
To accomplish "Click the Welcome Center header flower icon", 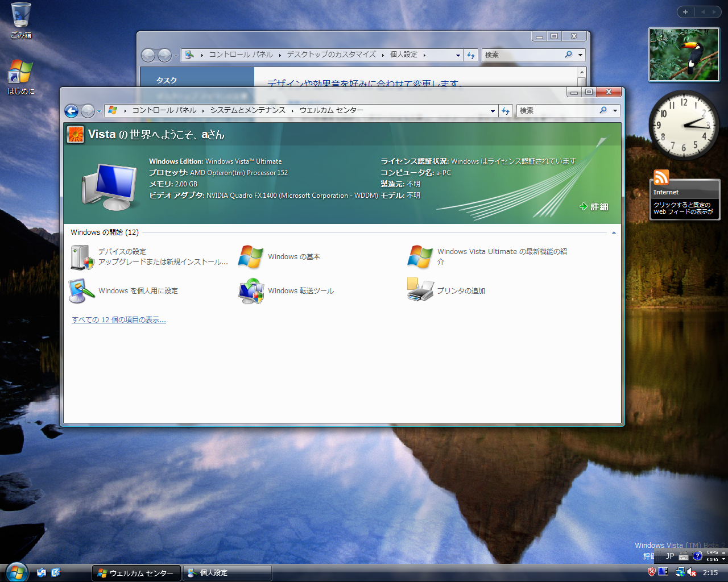I will [x=76, y=134].
